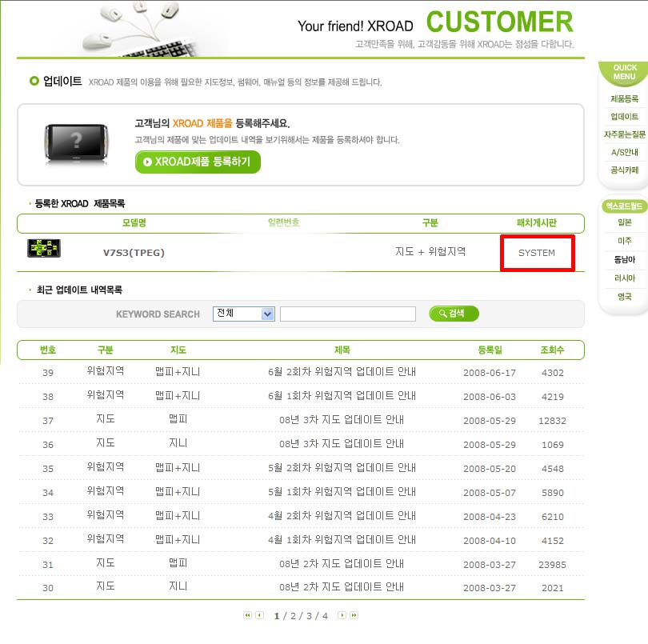Select 러시아 in the 엑스로드월드 menu
Viewport: 648px width, 644px height.
[x=624, y=278]
